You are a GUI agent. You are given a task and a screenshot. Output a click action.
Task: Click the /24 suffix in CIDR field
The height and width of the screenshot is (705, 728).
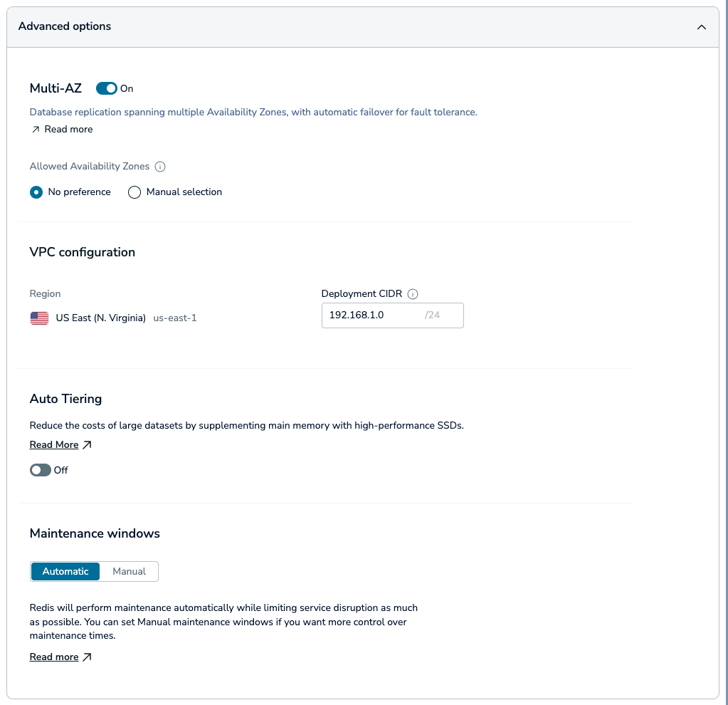tap(432, 315)
